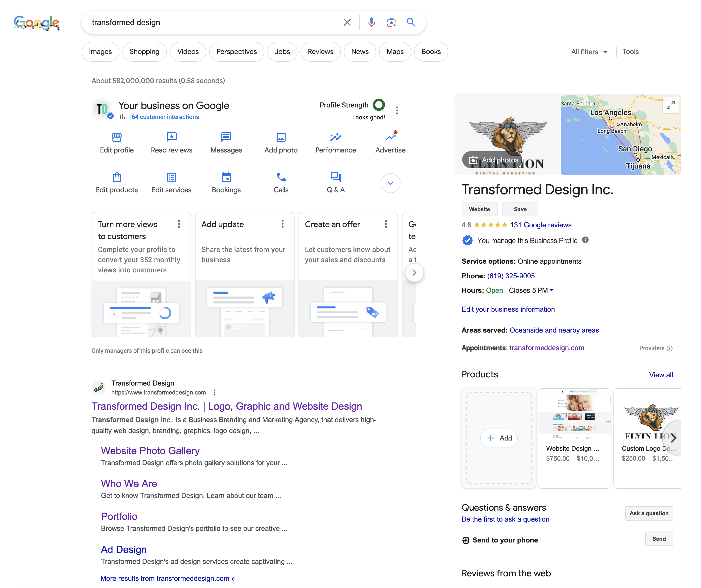Switch to Maps tab
The width and height of the screenshot is (701, 588).
[395, 52]
